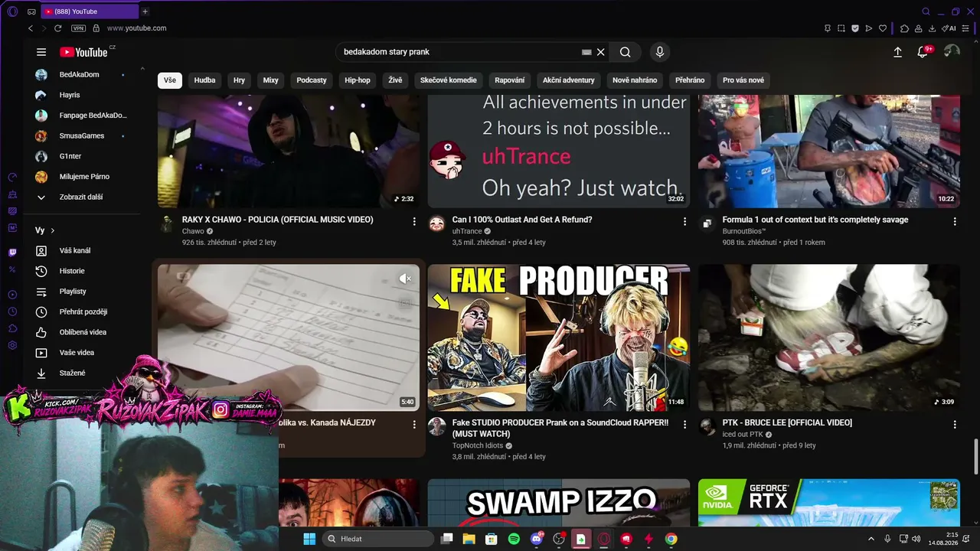Open the Chawo channel name link
Image resolution: width=980 pixels, height=551 pixels.
[x=193, y=231]
